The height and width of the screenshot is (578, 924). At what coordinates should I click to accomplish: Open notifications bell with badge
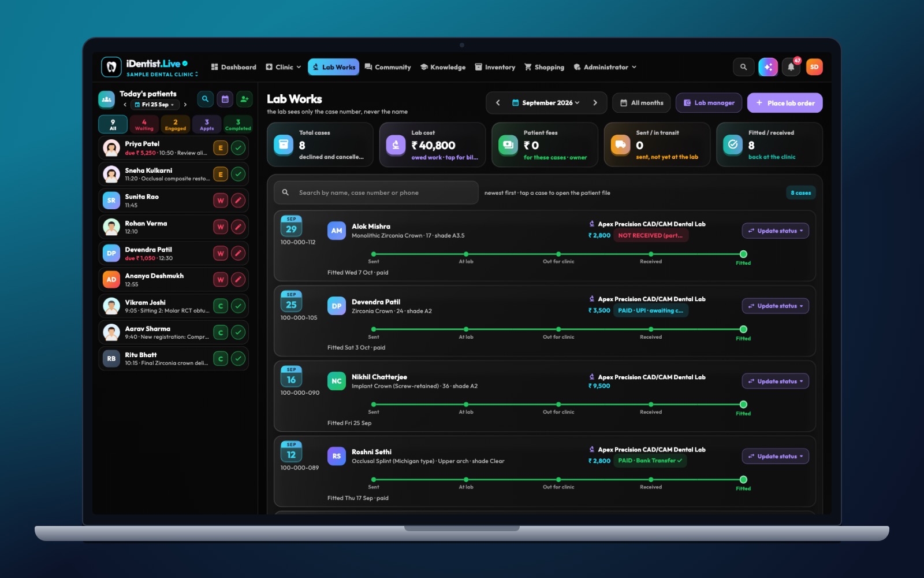(791, 67)
